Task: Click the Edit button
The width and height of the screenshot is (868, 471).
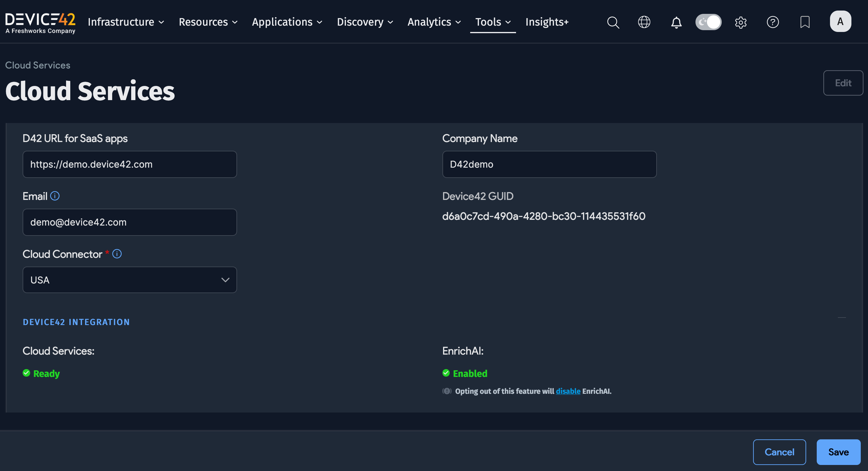Action: [x=843, y=83]
